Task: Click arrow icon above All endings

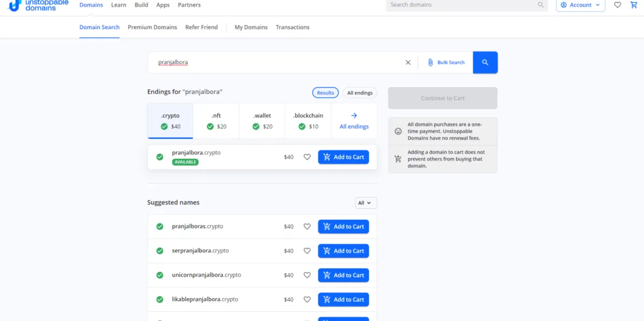Action: pyautogui.click(x=354, y=115)
